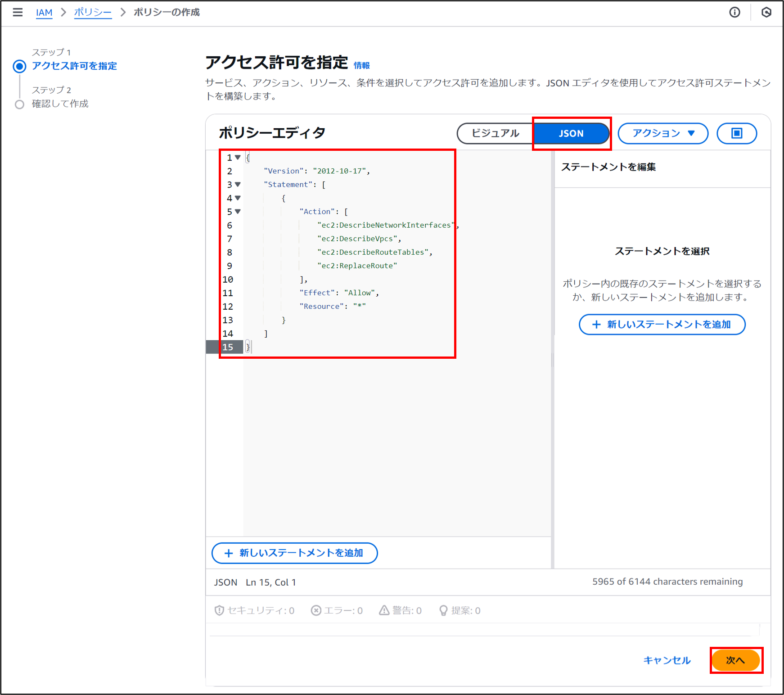Switch to the JSON editor tab
The image size is (784, 695).
(571, 133)
